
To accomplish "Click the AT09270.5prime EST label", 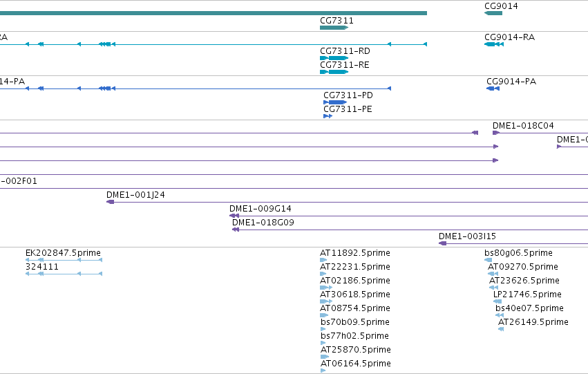I will [523, 267].
